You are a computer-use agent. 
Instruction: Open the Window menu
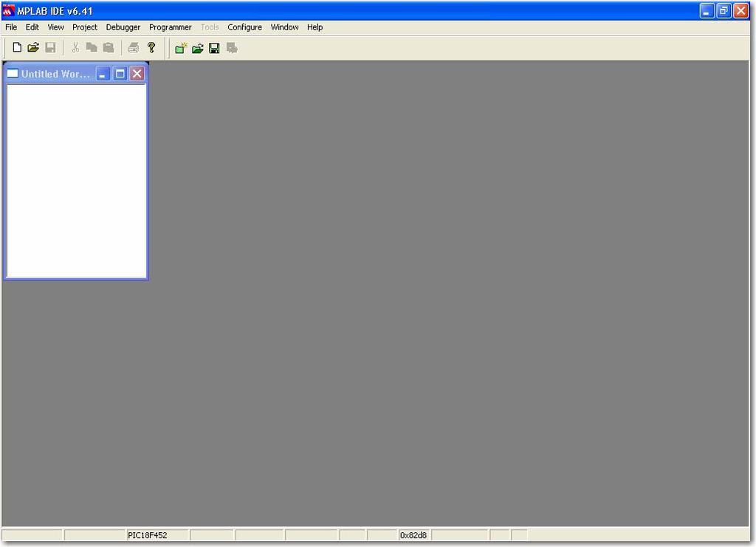pyautogui.click(x=284, y=27)
